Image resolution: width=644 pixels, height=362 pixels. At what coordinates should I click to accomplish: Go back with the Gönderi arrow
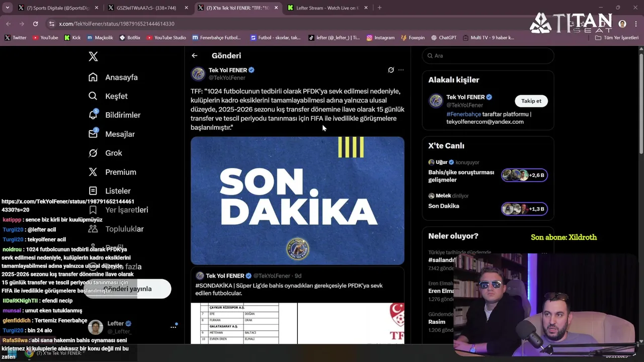194,56
